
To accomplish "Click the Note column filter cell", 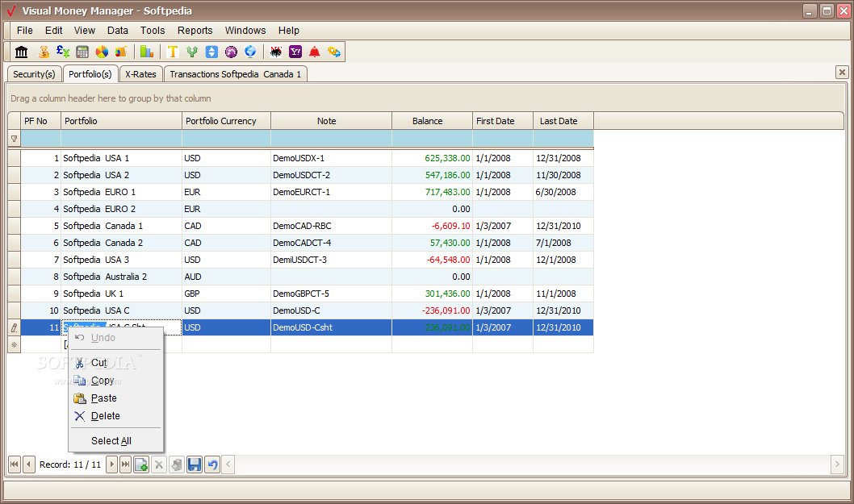I will (331, 138).
